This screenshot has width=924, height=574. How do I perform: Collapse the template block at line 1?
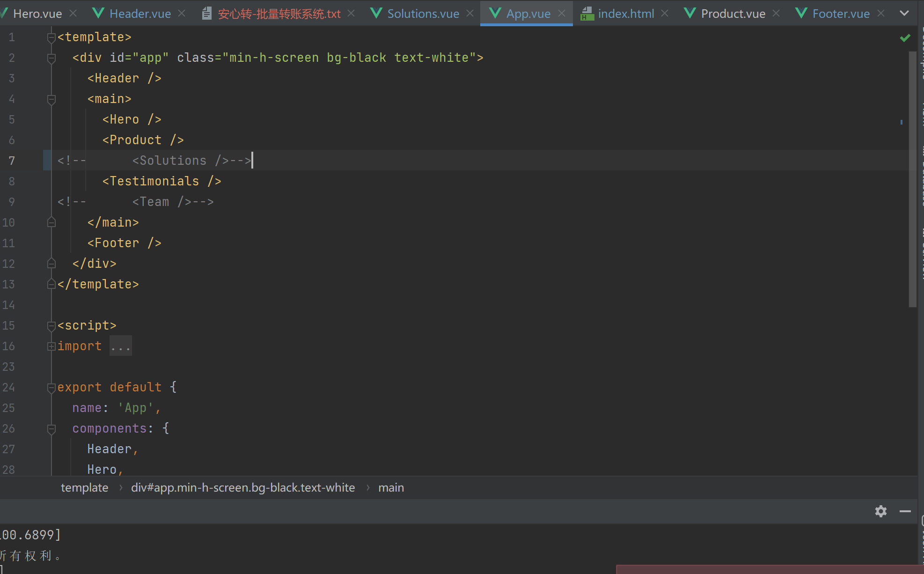point(51,37)
